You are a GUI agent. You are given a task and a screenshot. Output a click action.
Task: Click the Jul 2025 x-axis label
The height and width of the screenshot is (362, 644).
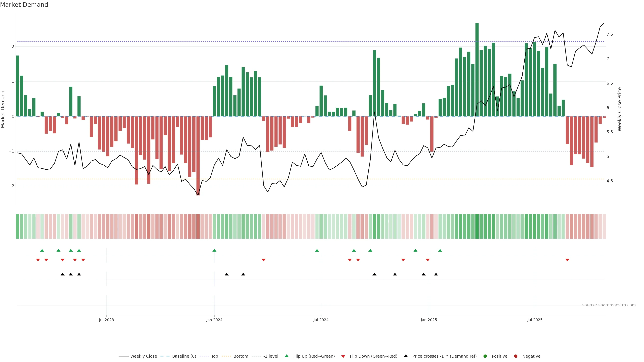(535, 320)
